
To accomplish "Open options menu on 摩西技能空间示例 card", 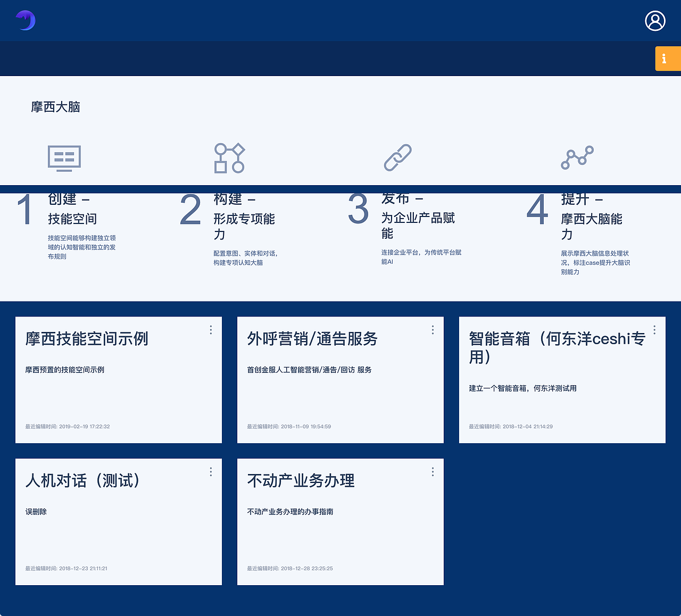I will tap(210, 330).
